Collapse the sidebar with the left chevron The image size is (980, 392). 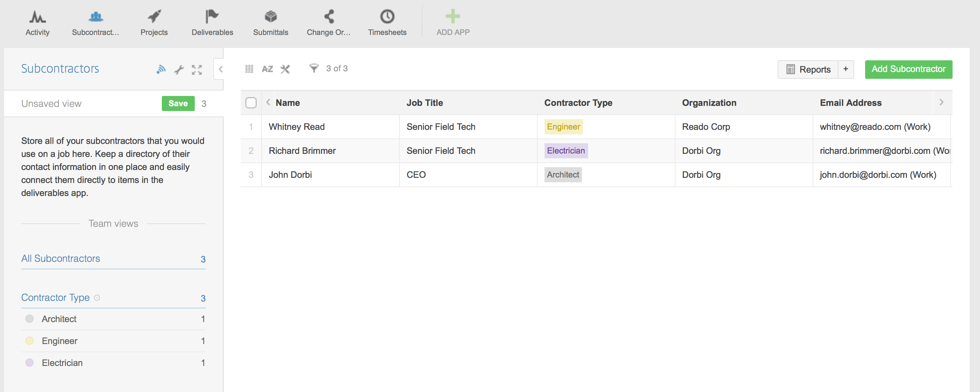[220, 69]
